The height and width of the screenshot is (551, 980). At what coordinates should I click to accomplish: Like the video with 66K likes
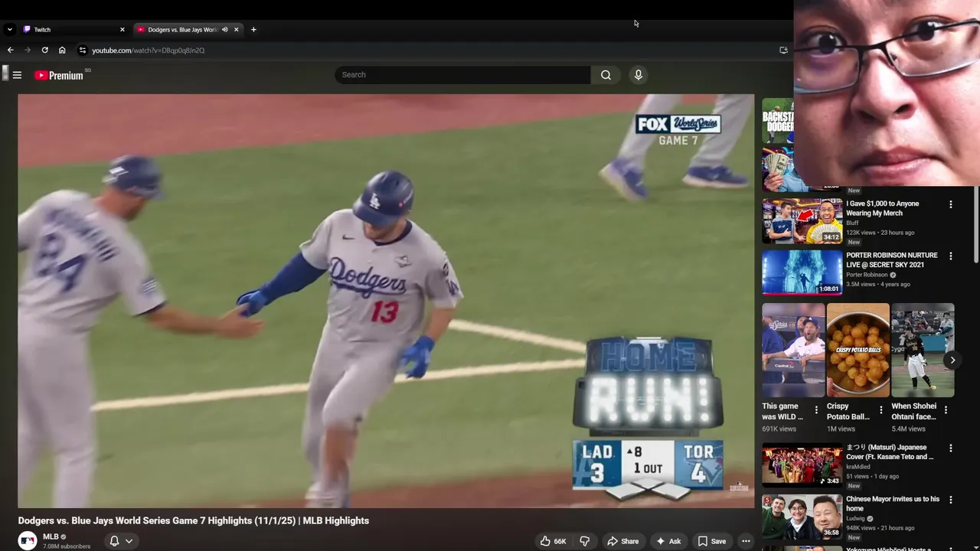[x=553, y=541]
